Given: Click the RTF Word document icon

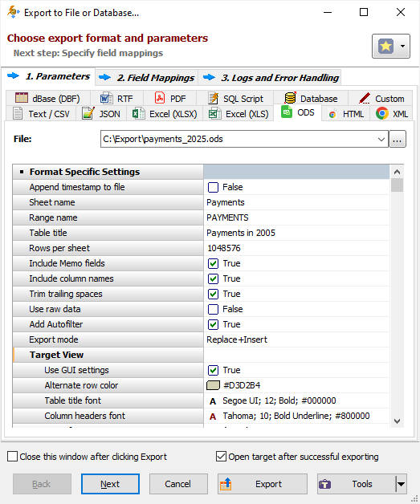Looking at the screenshot, I should (x=107, y=98).
